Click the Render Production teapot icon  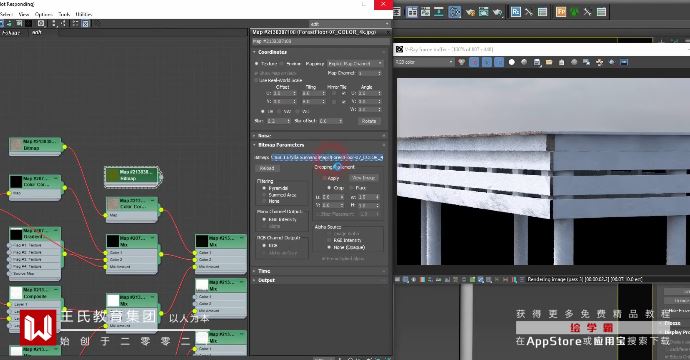pos(497,12)
